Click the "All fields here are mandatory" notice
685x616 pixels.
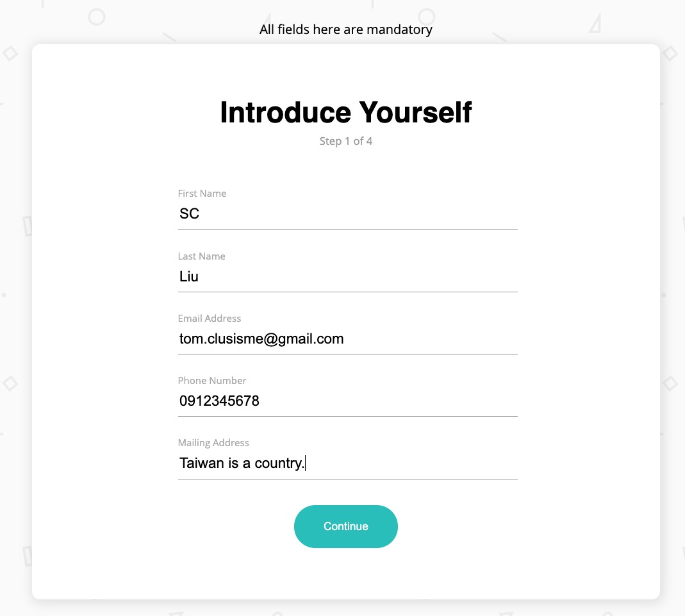pyautogui.click(x=346, y=29)
